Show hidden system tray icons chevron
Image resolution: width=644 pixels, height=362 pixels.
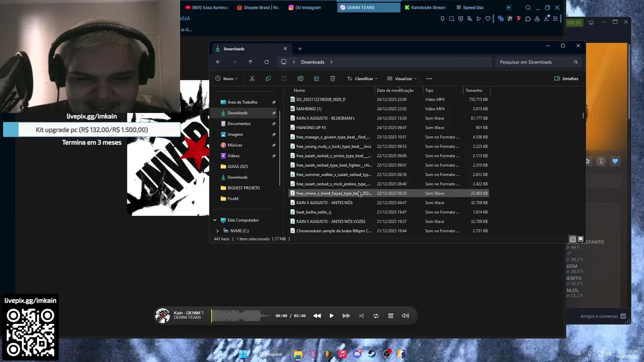(579, 354)
